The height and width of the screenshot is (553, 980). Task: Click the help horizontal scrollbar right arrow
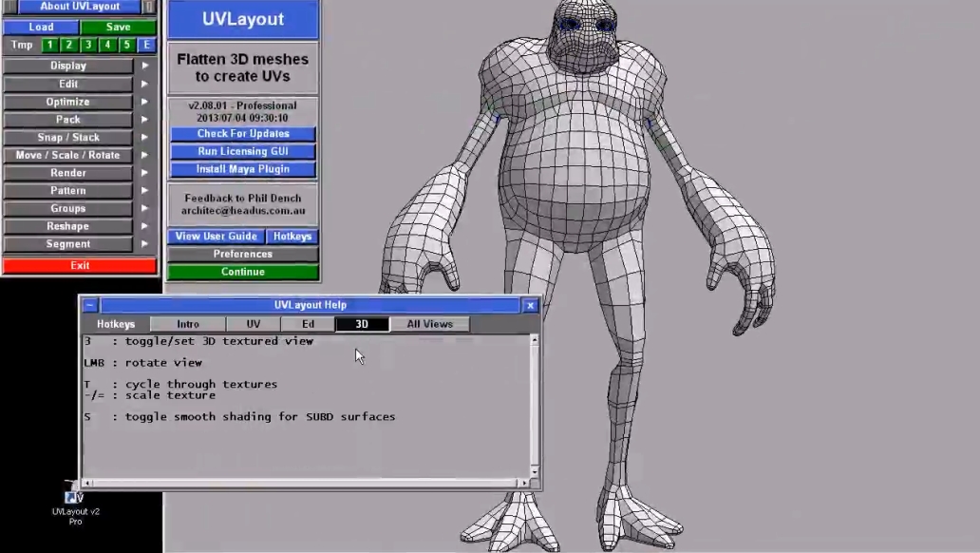524,483
